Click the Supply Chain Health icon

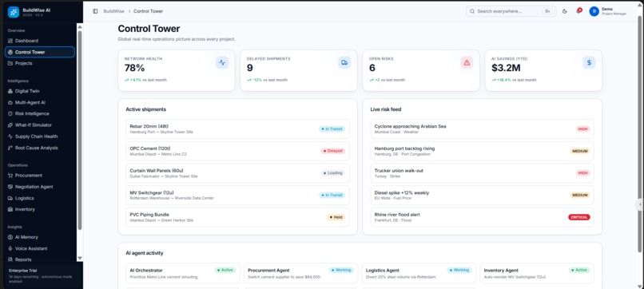coord(10,137)
